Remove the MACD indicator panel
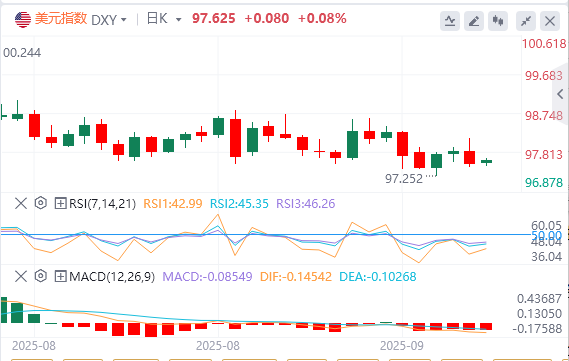The image size is (569, 361). [21, 276]
